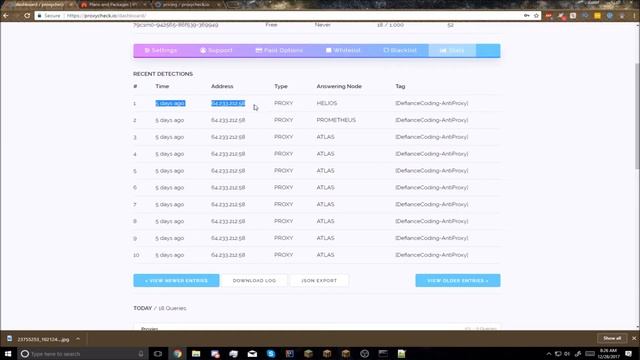Image resolution: width=640 pixels, height=360 pixels.
Task: Close the downloads bar
Action: point(634,338)
